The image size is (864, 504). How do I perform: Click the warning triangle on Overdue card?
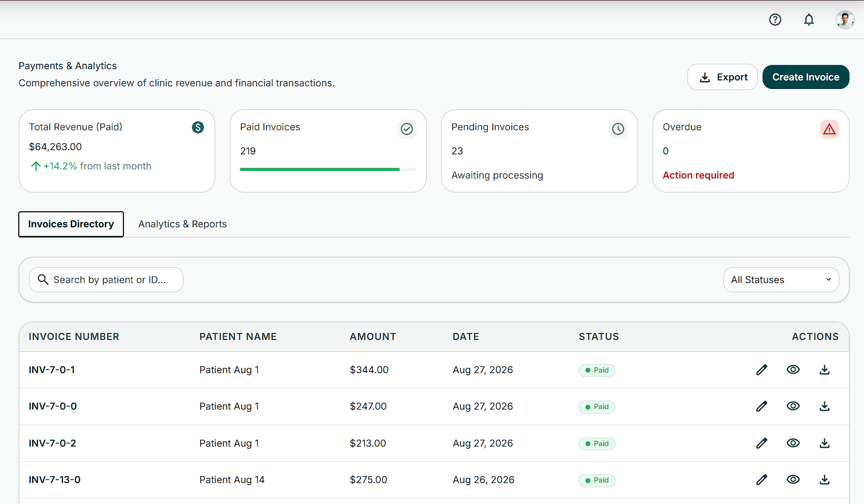point(829,129)
